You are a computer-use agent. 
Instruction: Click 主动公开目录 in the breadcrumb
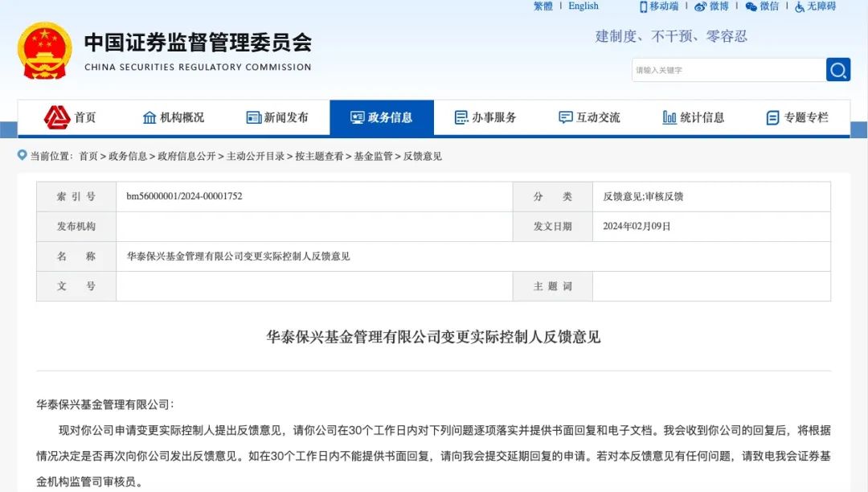tap(256, 156)
